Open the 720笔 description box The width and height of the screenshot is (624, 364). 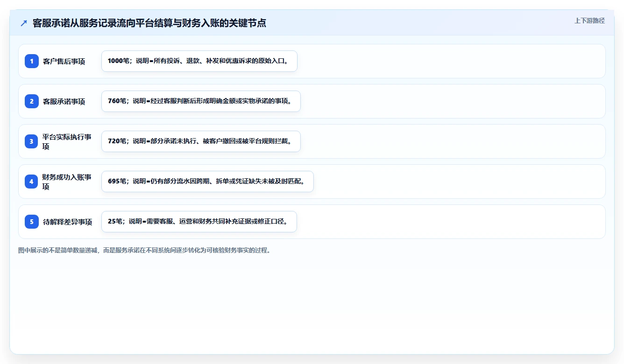coord(201,141)
